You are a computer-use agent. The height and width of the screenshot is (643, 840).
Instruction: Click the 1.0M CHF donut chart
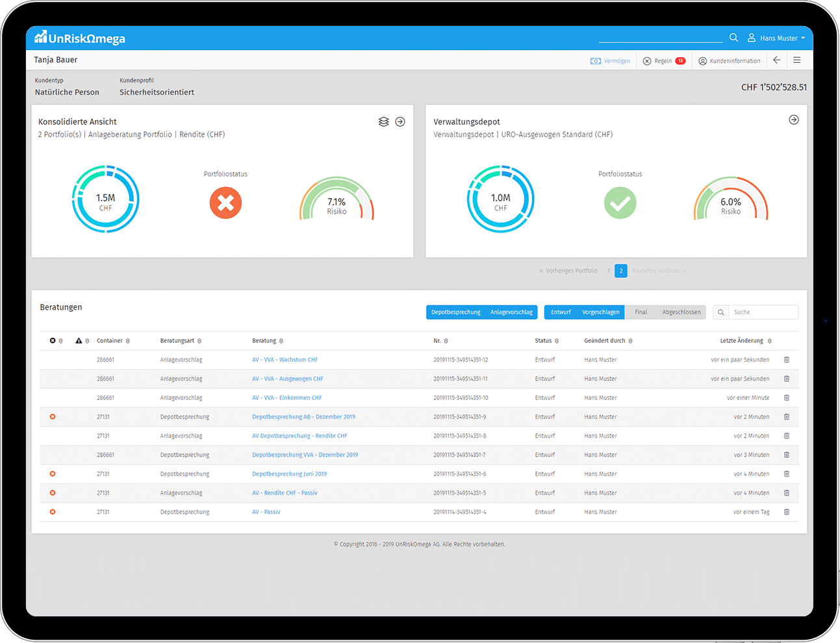500,199
